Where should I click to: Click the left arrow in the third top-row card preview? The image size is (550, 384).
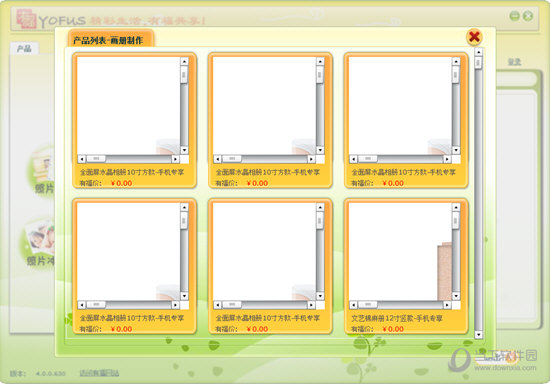(353, 159)
